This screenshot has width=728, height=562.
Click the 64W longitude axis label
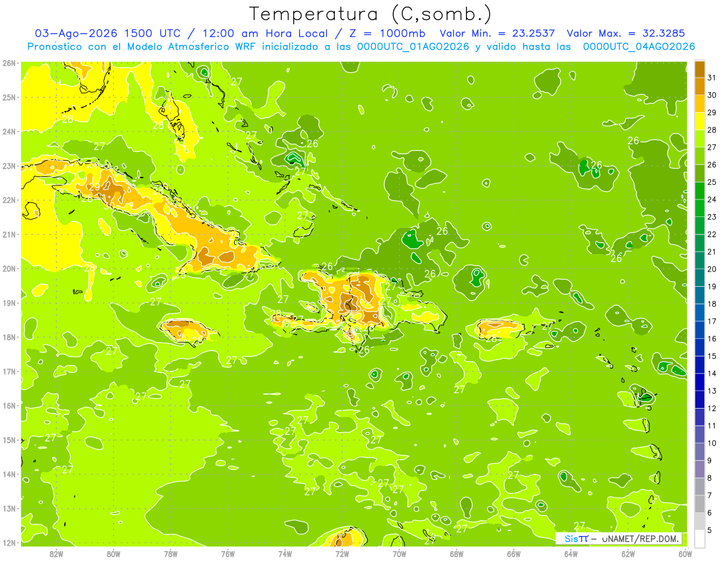pyautogui.click(x=570, y=554)
